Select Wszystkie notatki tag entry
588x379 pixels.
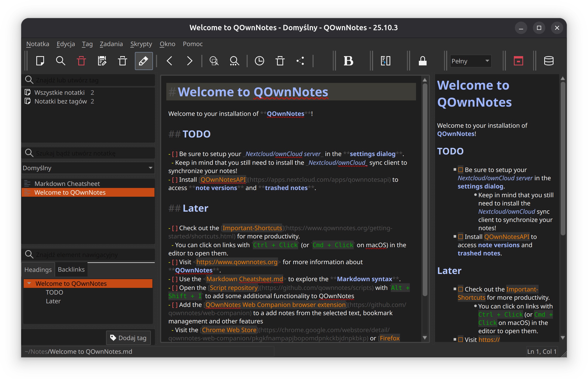point(59,92)
